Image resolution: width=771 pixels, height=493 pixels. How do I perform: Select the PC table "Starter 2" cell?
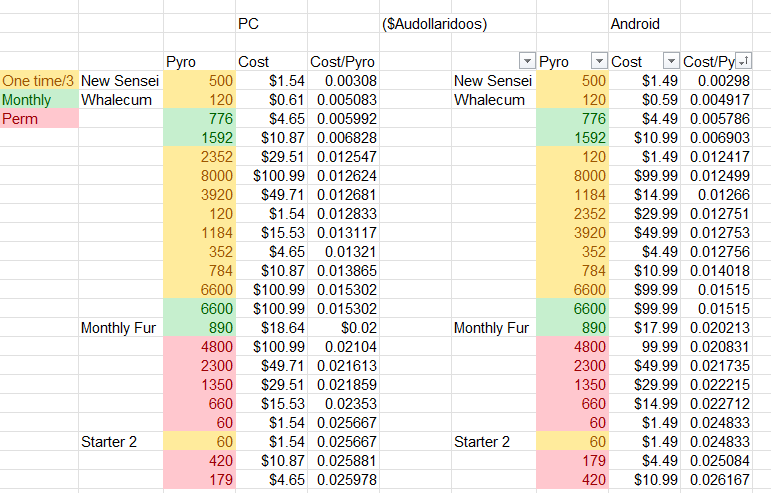(x=120, y=442)
